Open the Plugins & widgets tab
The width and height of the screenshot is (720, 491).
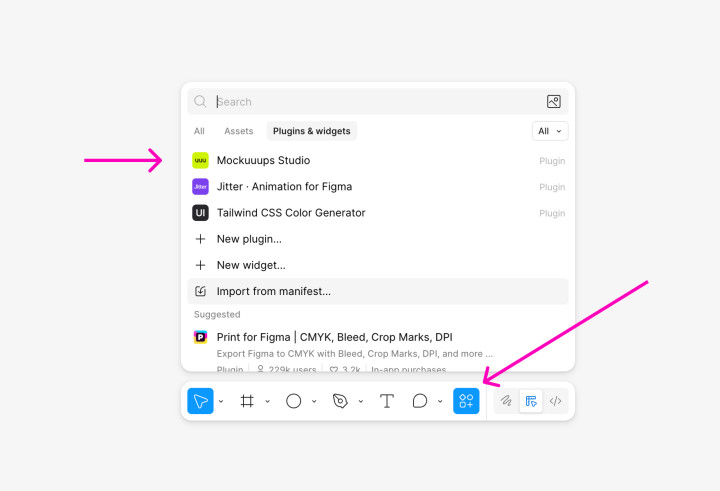click(x=312, y=131)
